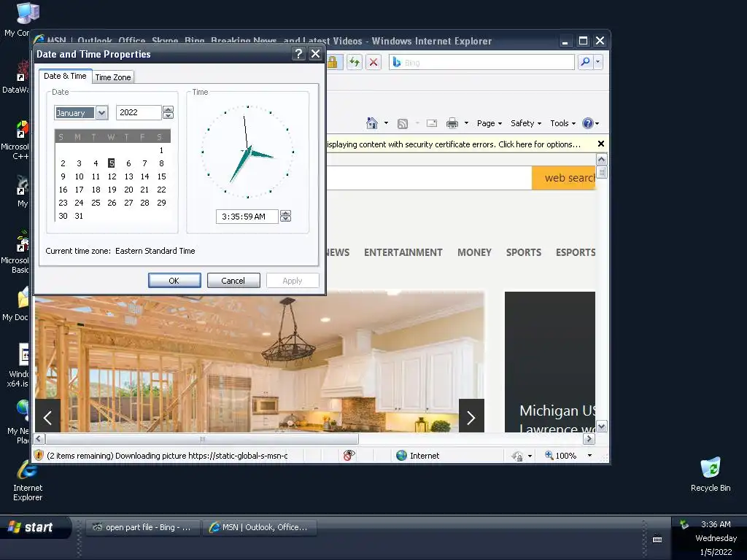The width and height of the screenshot is (747, 560).
Task: Select day 20 in the calendar
Action: (128, 190)
